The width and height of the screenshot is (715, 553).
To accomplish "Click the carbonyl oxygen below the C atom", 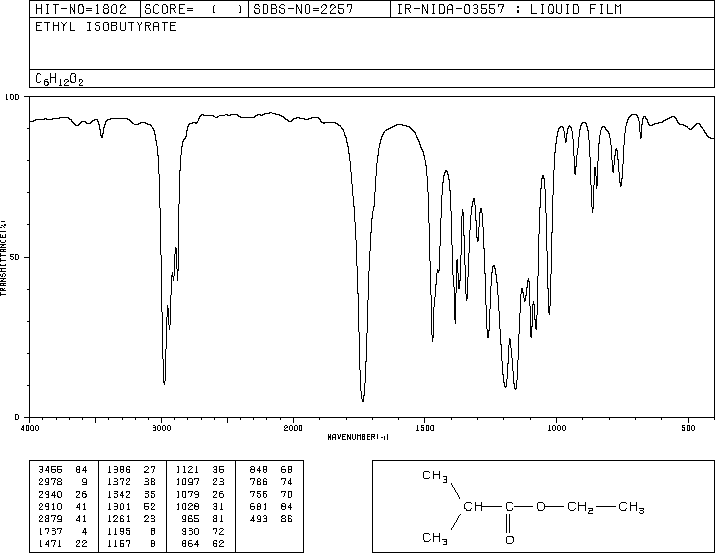I will coord(510,540).
